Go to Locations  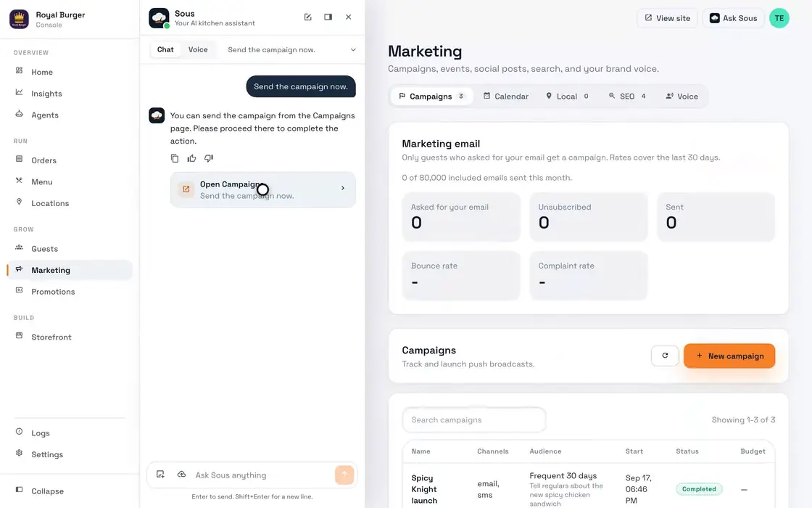(x=70, y=203)
